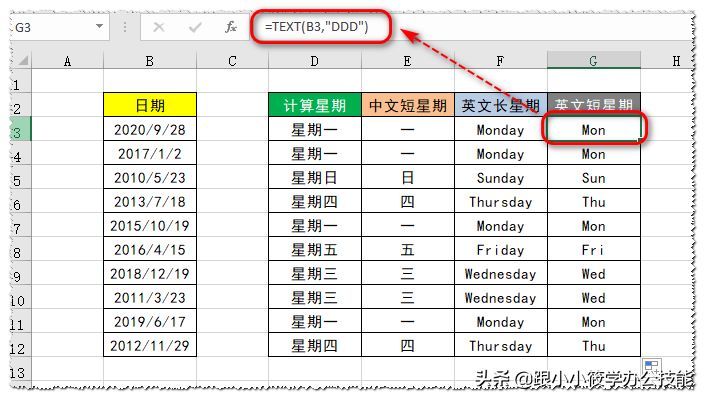This screenshot has height=399, width=705.
Task: Open the Auto Fill Options icon below table
Action: pos(651,365)
